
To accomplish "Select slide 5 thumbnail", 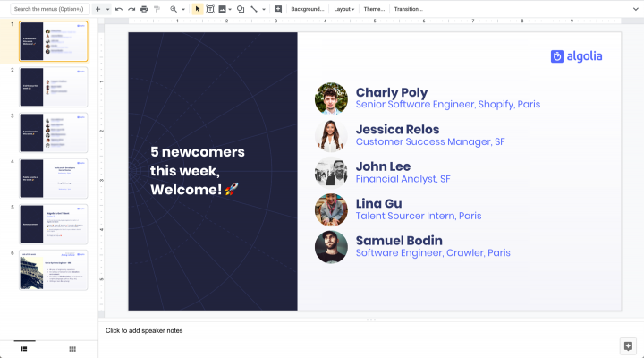I will point(54,224).
